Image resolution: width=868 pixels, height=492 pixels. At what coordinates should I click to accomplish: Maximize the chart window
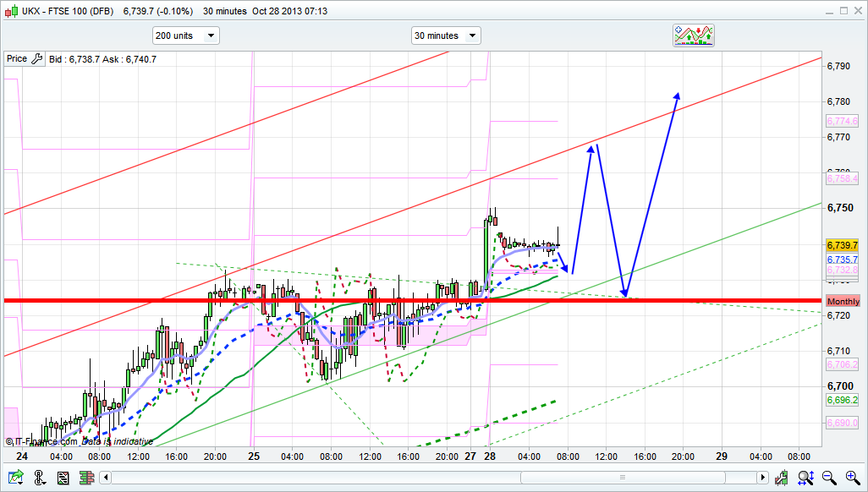tap(838, 11)
